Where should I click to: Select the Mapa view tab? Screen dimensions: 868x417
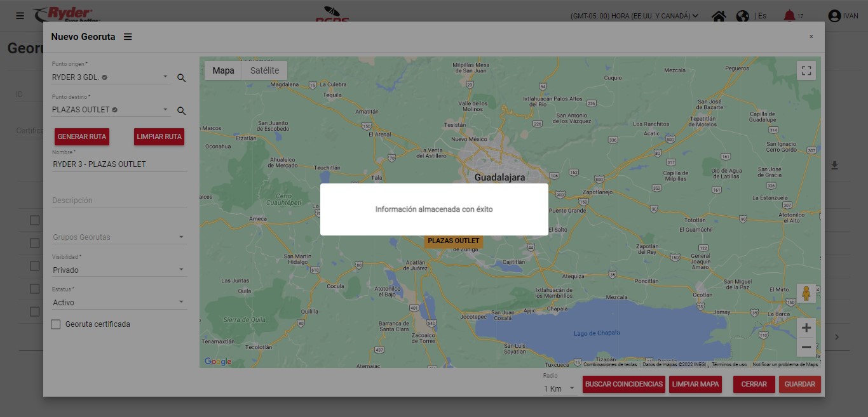pyautogui.click(x=223, y=70)
